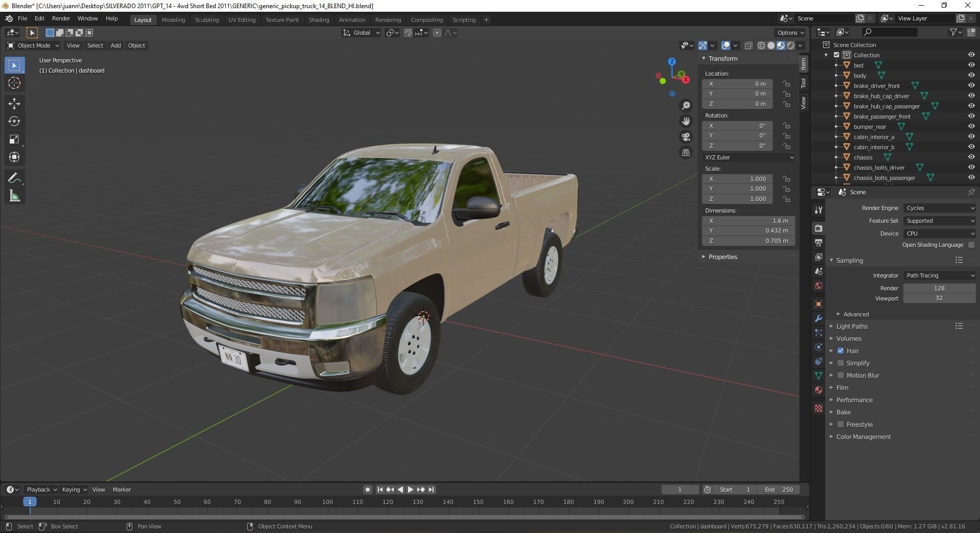Click the play animation button
Screen dimensions: 980x533
point(411,490)
